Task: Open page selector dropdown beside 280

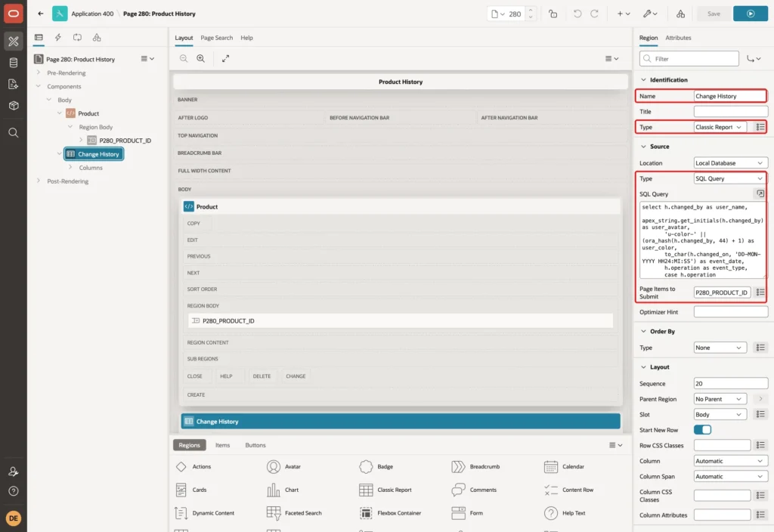Action: pos(497,14)
